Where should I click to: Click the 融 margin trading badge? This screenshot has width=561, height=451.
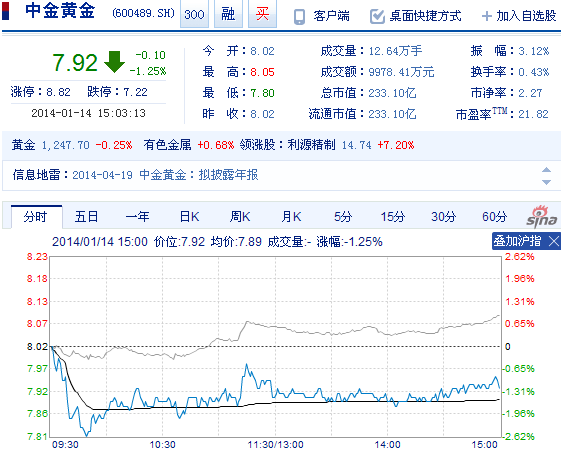click(x=228, y=14)
